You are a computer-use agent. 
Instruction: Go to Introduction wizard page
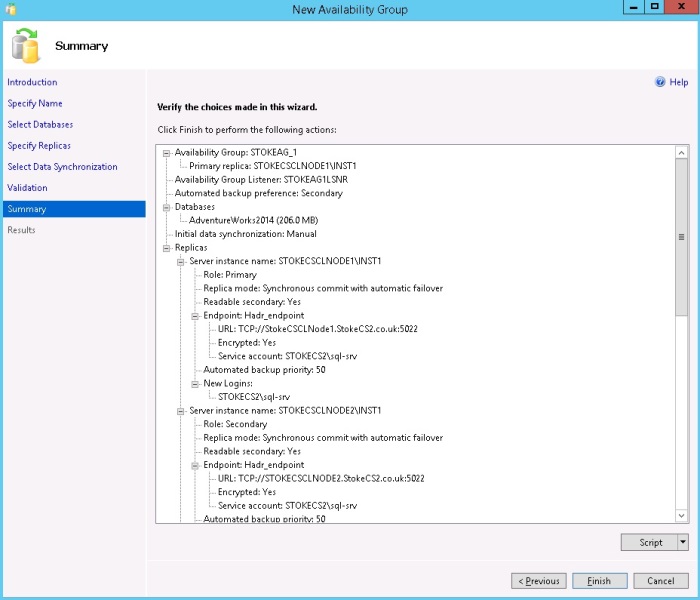[x=32, y=82]
